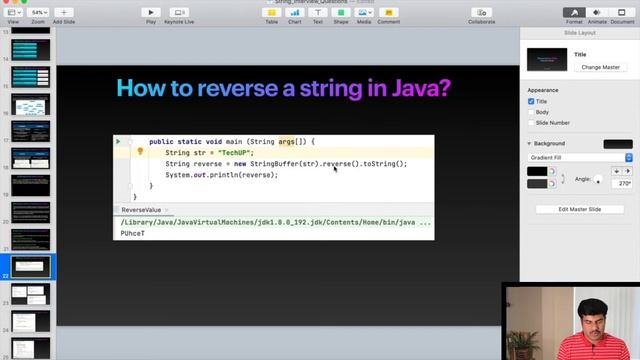640x360 pixels.
Task: Click the String str = "TechUP" code line
Action: pos(209,153)
